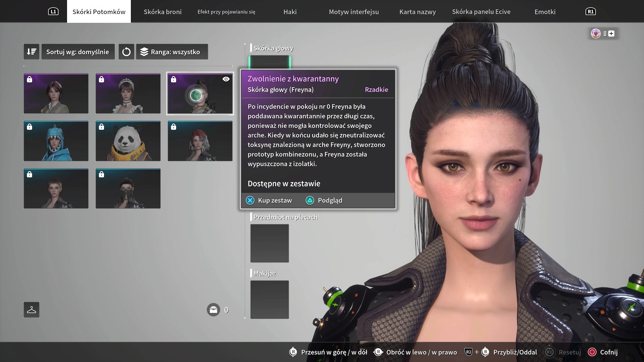Switch to the Emotki tab
Image resolution: width=644 pixels, height=362 pixels.
tap(545, 12)
